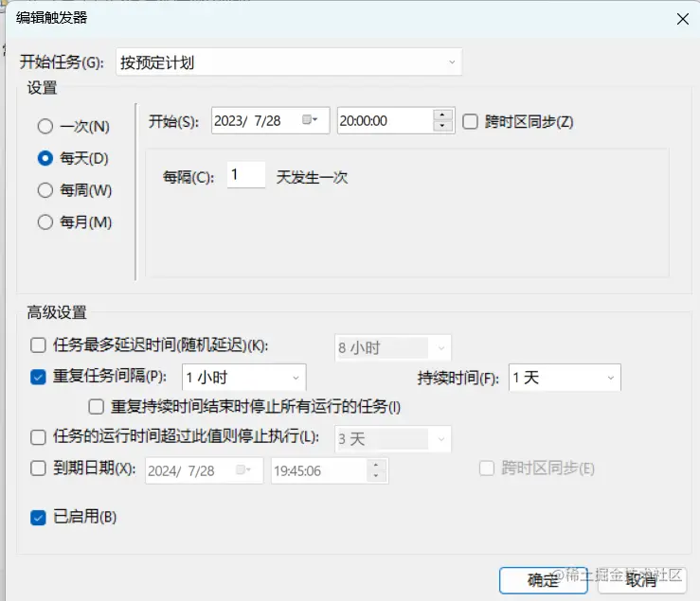
Task: Open the start date calendar picker icon
Action: tap(310, 120)
